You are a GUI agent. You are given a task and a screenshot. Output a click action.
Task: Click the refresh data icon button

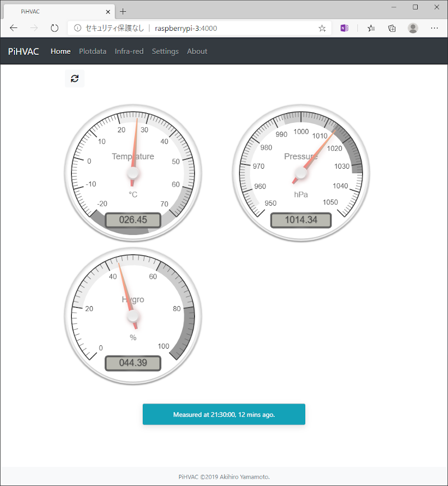74,78
